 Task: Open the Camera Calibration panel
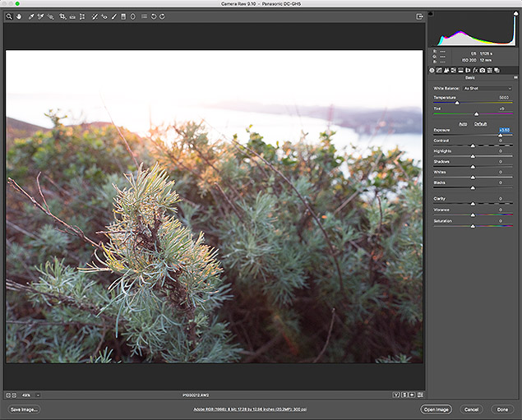point(483,70)
